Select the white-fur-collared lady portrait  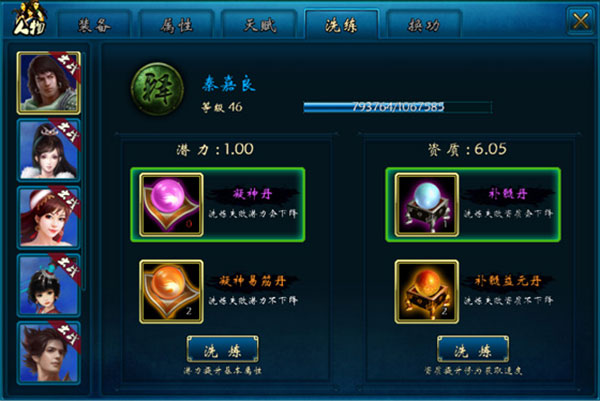49,150
